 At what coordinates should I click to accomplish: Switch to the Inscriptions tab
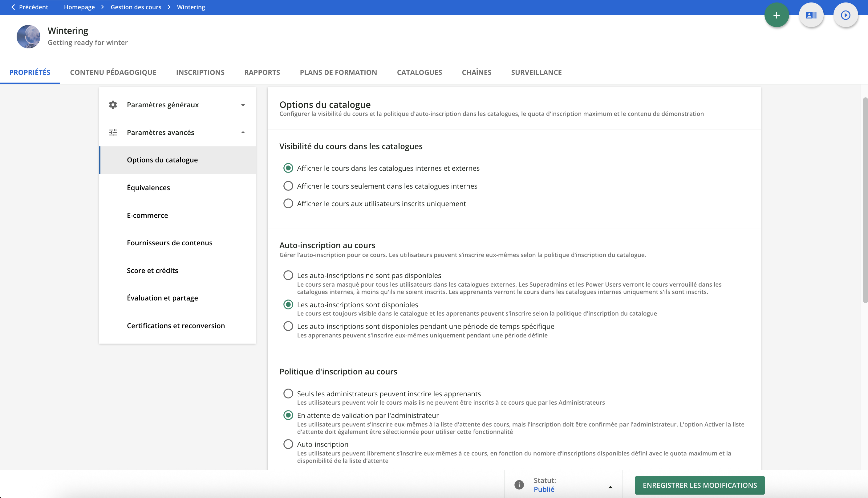[200, 72]
